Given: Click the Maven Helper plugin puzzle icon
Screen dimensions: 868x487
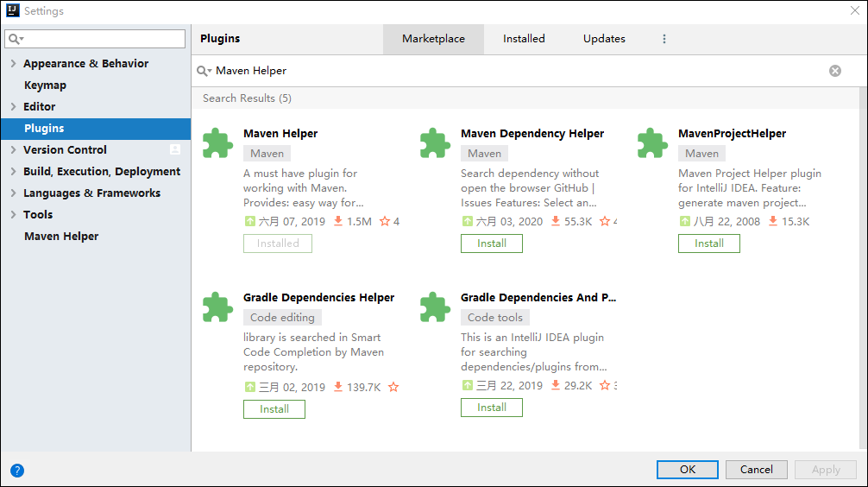Looking at the screenshot, I should [217, 143].
